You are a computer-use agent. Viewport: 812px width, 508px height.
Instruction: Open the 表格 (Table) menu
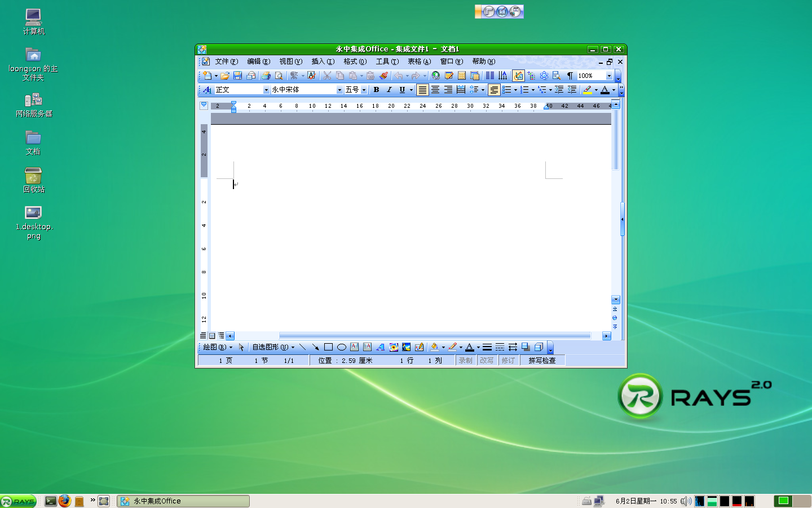coord(419,62)
